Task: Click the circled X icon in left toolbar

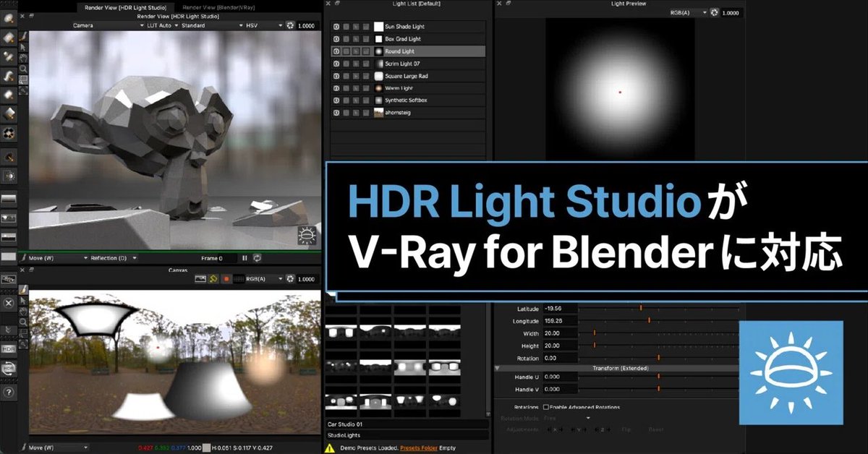Action: 9,303
